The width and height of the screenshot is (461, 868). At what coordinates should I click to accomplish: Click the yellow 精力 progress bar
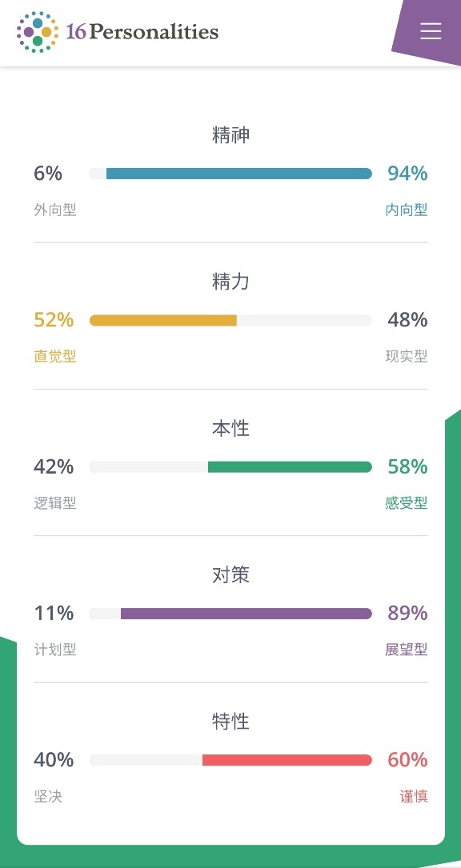[x=230, y=321]
